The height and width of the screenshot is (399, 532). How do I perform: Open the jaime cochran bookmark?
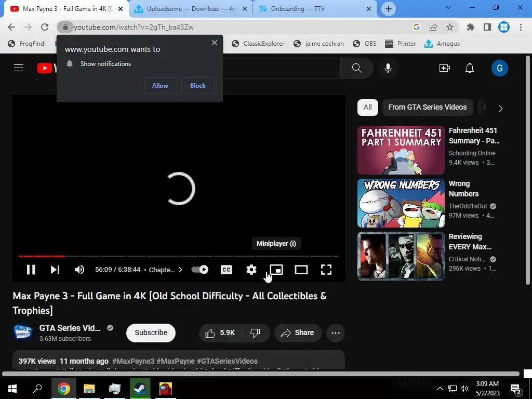[318, 44]
